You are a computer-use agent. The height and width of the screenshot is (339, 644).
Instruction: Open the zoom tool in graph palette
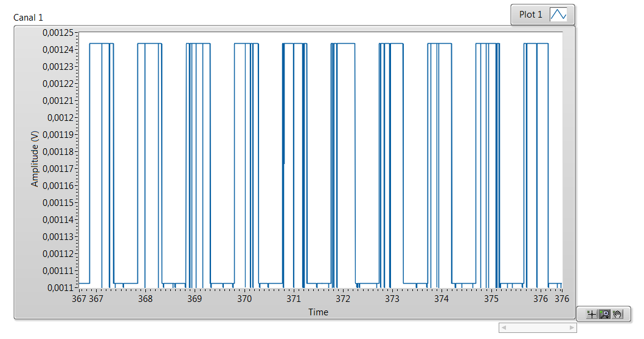[604, 314]
